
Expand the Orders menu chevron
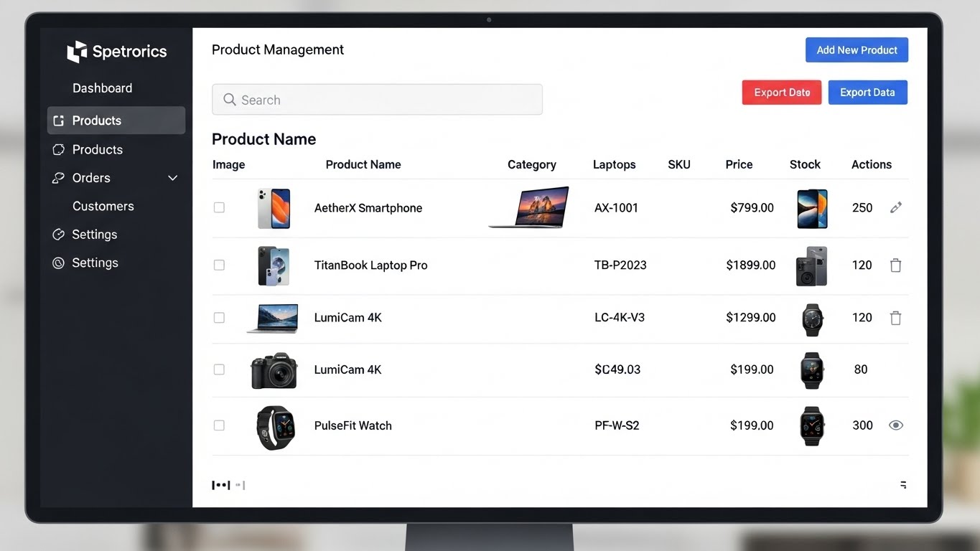172,178
